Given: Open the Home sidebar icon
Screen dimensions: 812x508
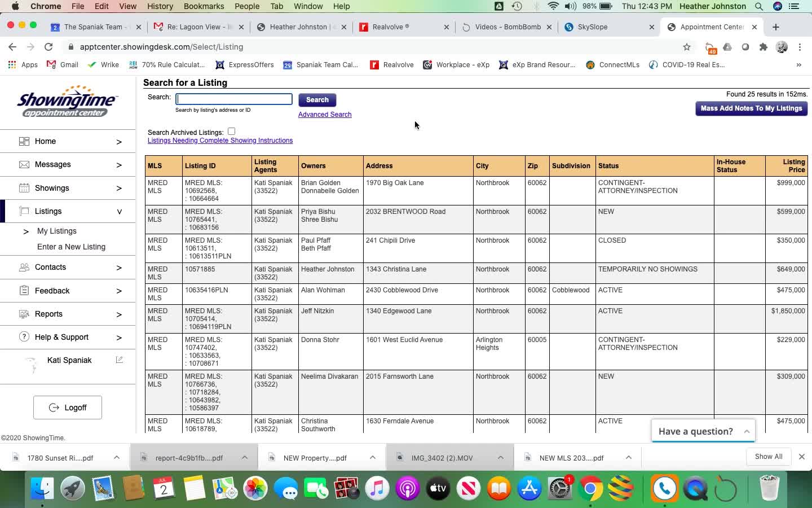Looking at the screenshot, I should pos(24,141).
